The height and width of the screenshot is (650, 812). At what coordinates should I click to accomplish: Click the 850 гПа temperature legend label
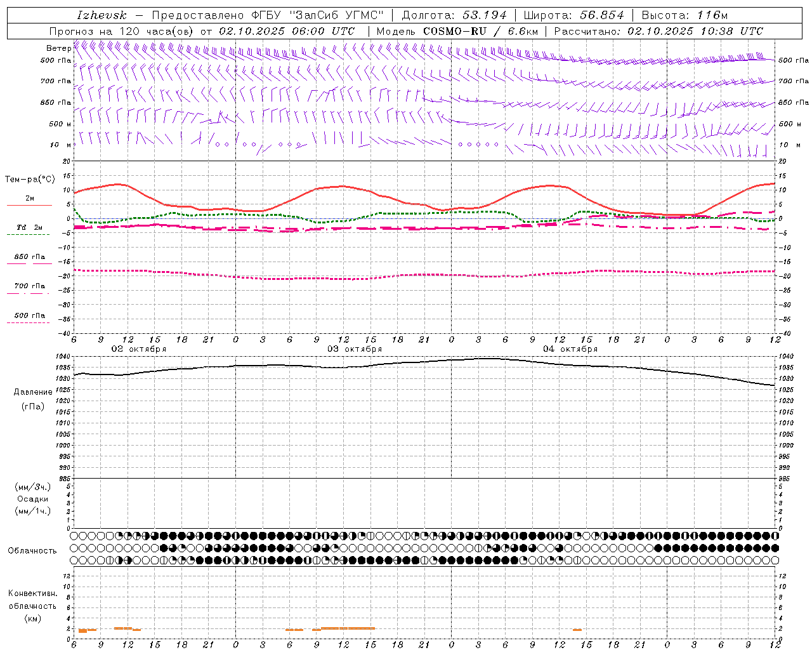pos(30,257)
